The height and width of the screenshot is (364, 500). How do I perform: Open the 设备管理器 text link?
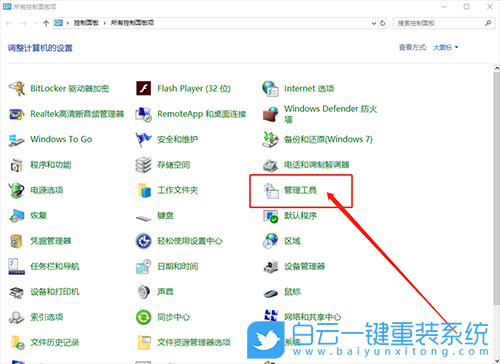pyautogui.click(x=304, y=266)
